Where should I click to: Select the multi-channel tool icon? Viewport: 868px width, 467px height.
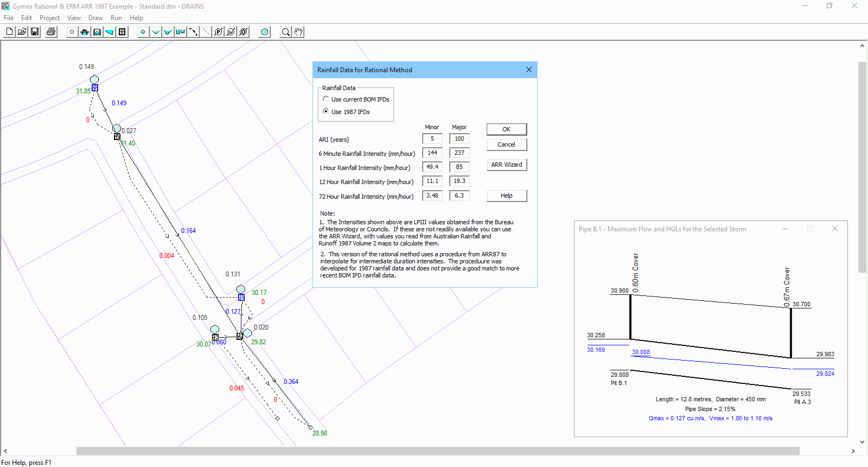tap(180, 32)
